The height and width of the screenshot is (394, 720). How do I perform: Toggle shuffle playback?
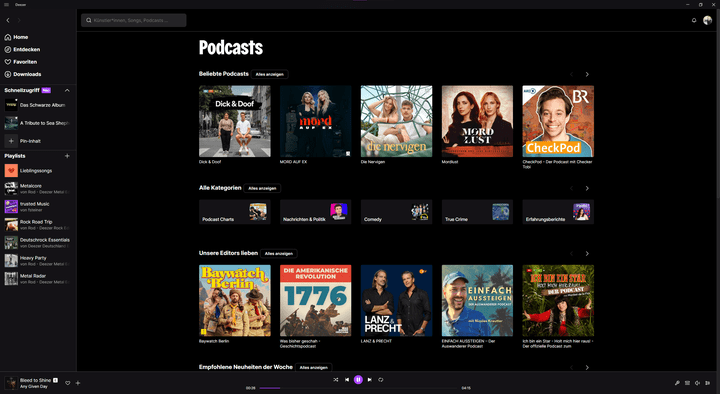tap(336, 380)
